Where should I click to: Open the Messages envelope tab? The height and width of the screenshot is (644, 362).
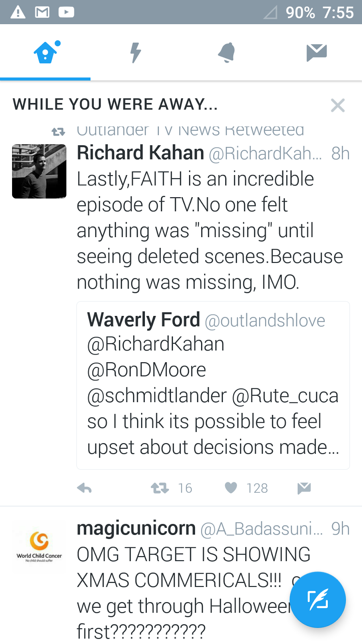tap(317, 52)
